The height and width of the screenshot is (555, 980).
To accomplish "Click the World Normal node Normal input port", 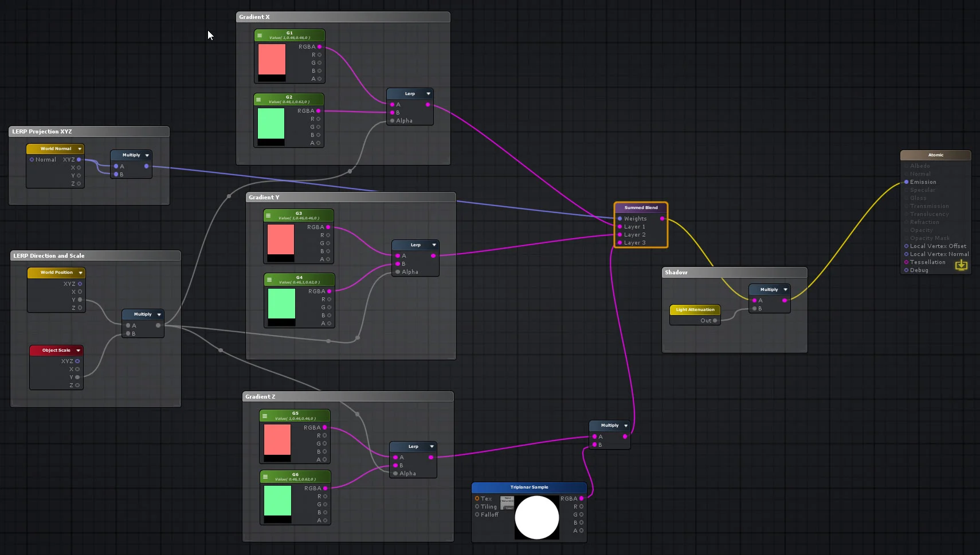I will pos(32,160).
